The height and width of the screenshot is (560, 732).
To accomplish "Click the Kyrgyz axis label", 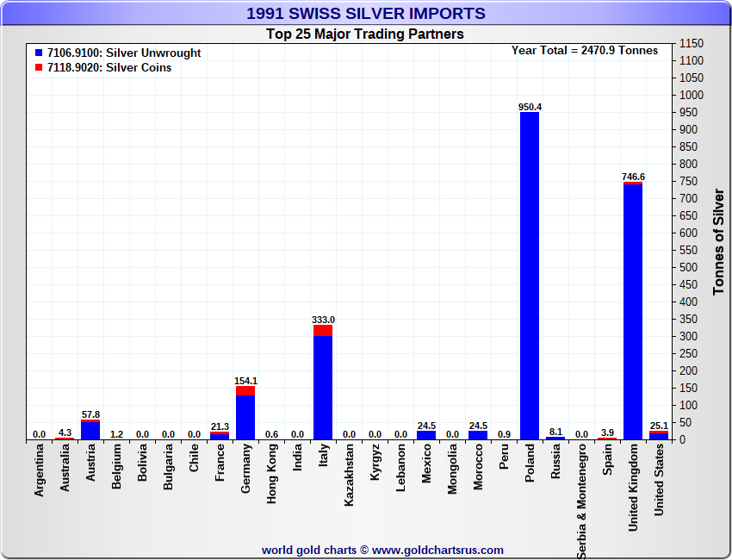I will coord(375,462).
